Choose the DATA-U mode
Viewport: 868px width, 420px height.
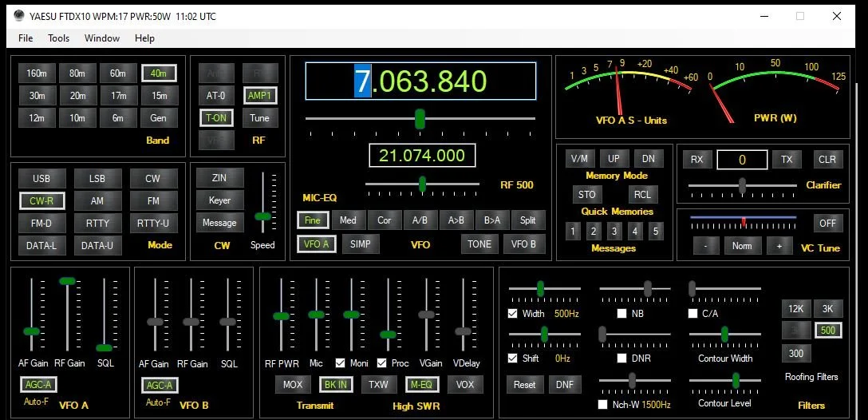[97, 245]
